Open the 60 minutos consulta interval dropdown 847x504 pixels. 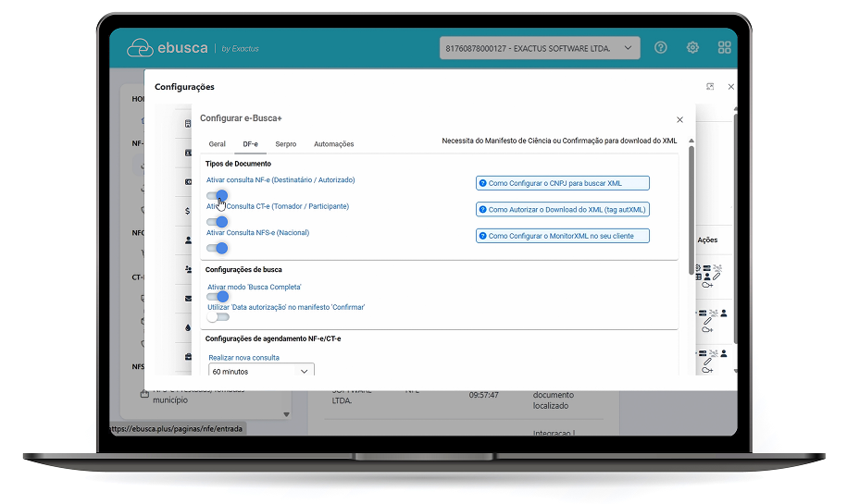pyautogui.click(x=261, y=371)
